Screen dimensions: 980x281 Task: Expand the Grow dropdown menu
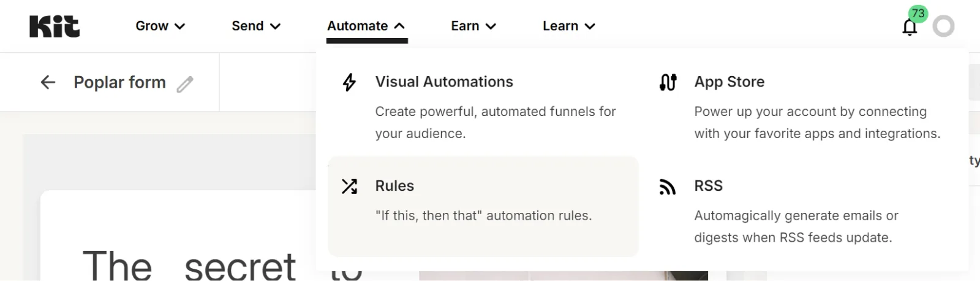[160, 26]
